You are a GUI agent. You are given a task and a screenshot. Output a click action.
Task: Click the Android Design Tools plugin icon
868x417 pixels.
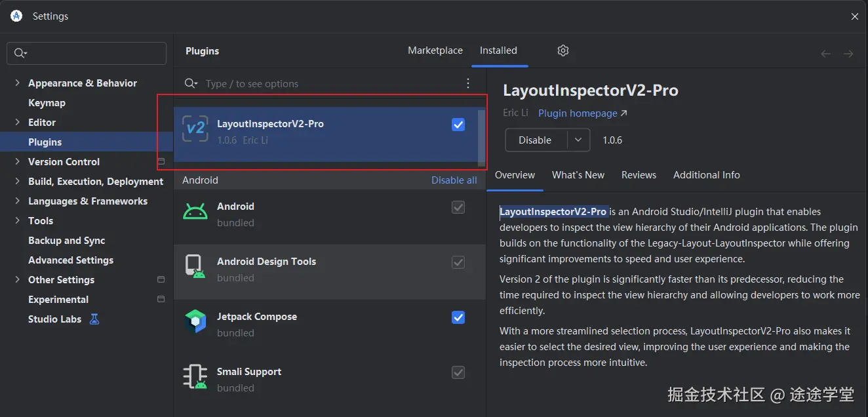coord(195,267)
